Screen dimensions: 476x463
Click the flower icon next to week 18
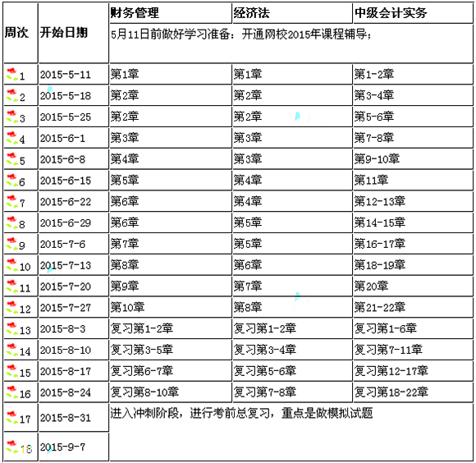point(11,447)
